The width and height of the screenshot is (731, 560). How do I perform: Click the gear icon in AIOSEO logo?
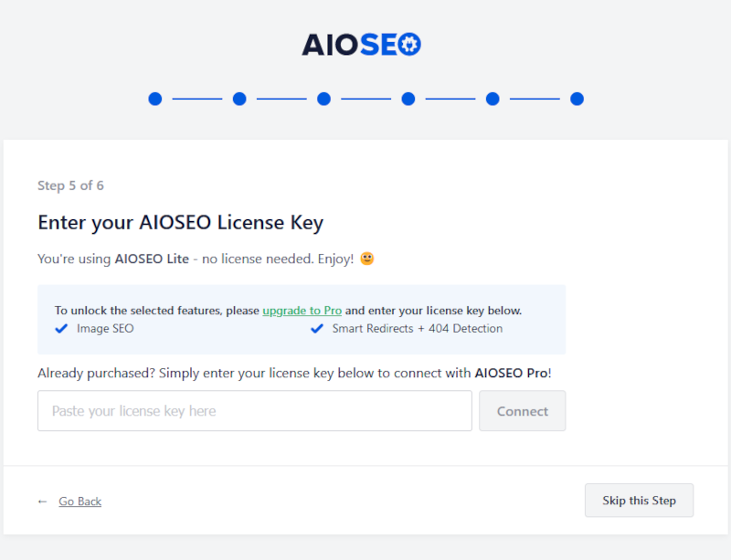[409, 44]
